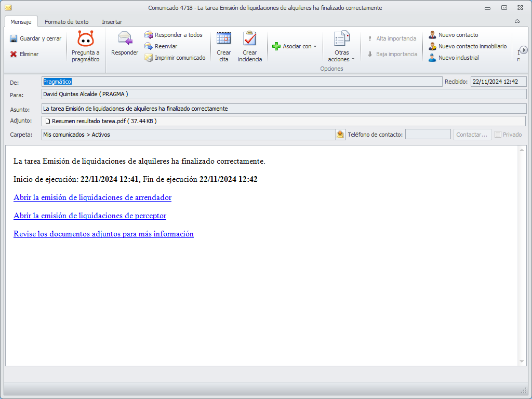
Task: Open the Insertar tab
Action: [112, 22]
